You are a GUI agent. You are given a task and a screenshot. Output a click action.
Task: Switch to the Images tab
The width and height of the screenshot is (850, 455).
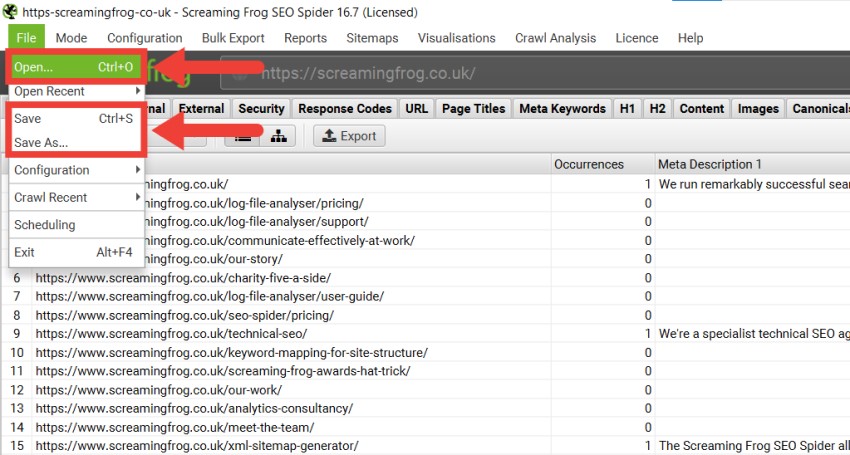click(x=758, y=108)
